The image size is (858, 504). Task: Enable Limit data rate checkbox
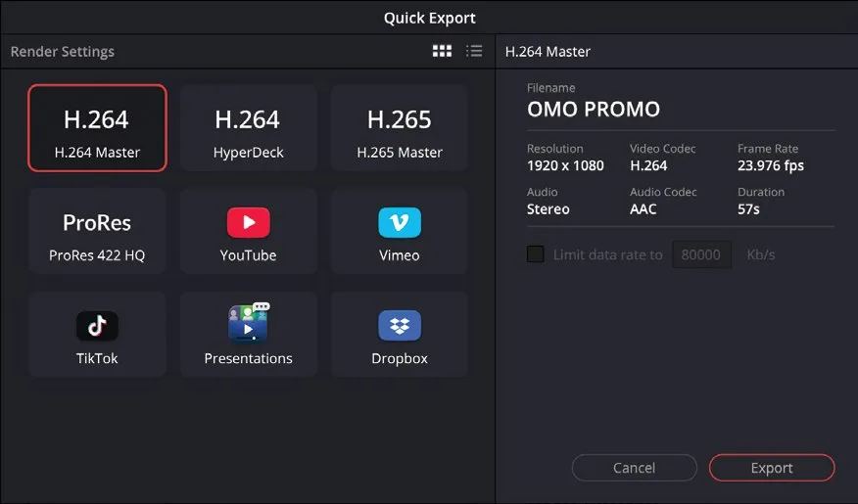point(535,254)
